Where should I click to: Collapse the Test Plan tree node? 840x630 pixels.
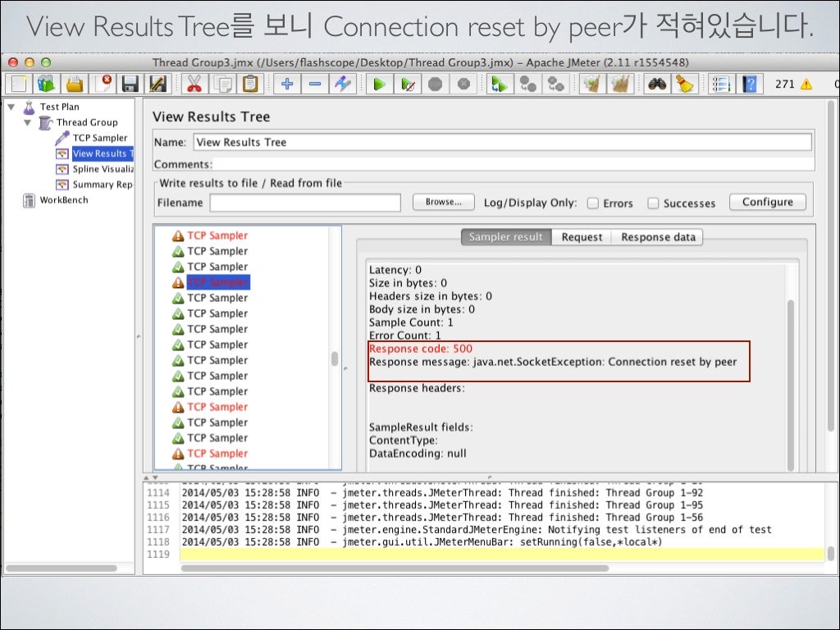coord(11,107)
